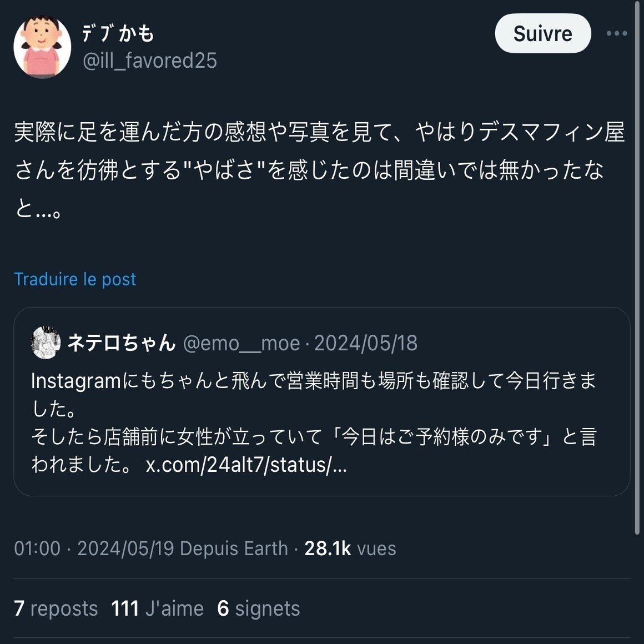Viewport: 644px width, 644px height.
Task: Open the quoted post text body
Action: tap(314, 422)
